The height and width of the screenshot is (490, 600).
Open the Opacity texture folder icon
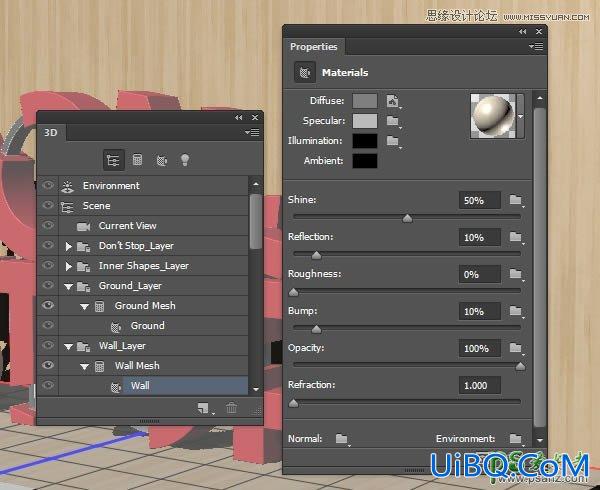pos(516,348)
